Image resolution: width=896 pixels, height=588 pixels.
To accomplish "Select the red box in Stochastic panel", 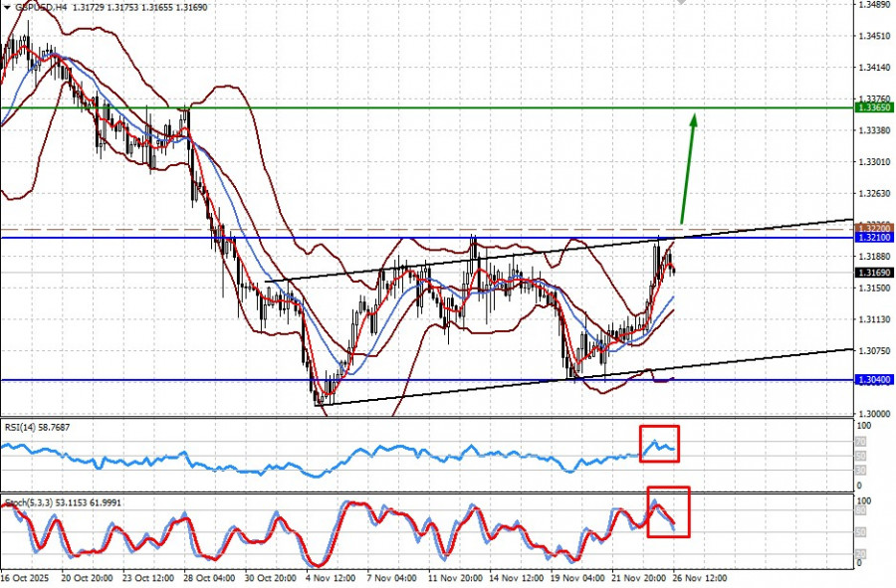I will click(x=669, y=512).
